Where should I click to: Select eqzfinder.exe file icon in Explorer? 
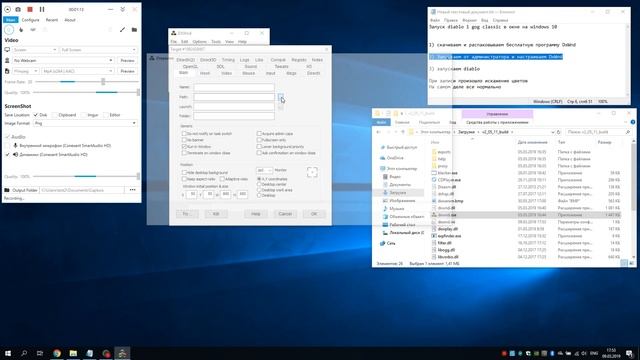pyautogui.click(x=434, y=236)
